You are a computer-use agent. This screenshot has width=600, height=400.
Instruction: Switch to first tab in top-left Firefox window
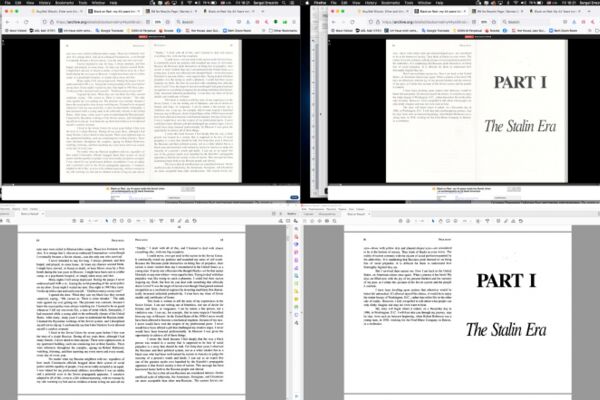tap(56, 11)
